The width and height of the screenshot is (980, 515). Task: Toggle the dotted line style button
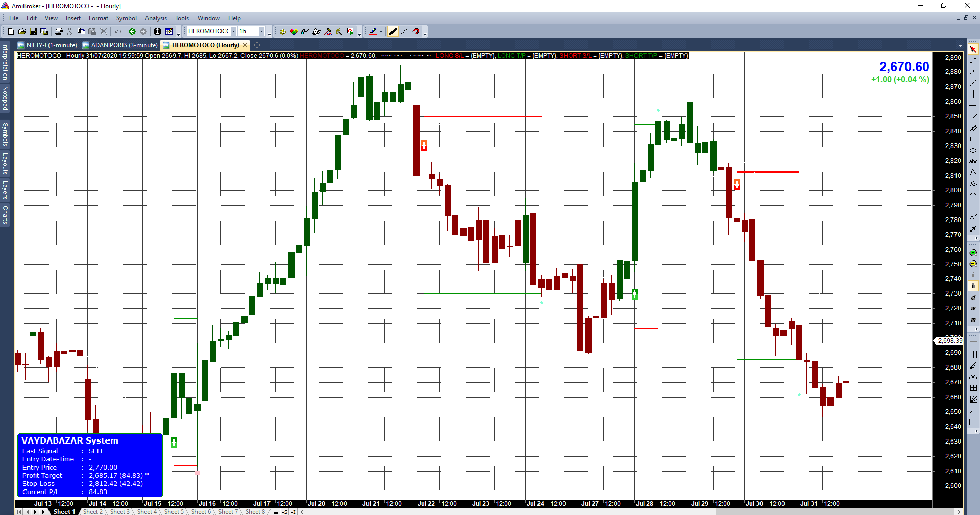[404, 32]
